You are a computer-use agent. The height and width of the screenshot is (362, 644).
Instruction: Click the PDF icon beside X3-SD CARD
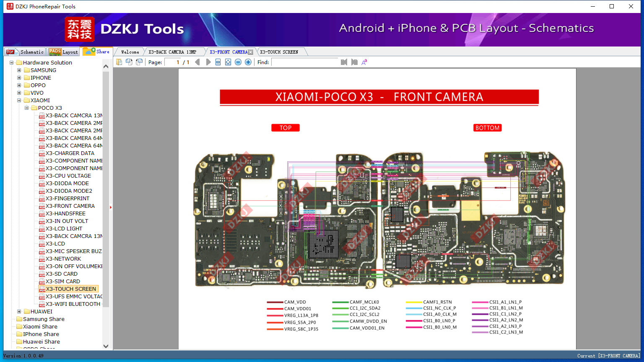tap(42, 274)
